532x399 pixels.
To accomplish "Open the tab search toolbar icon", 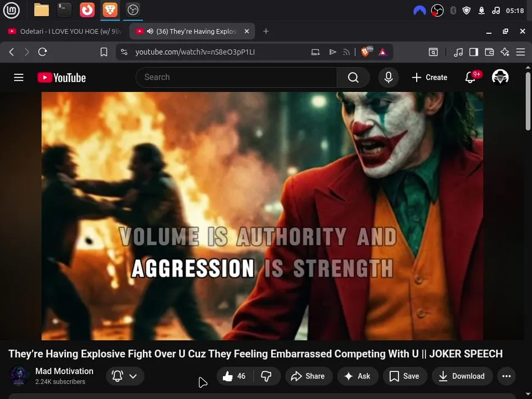I will click(433, 52).
